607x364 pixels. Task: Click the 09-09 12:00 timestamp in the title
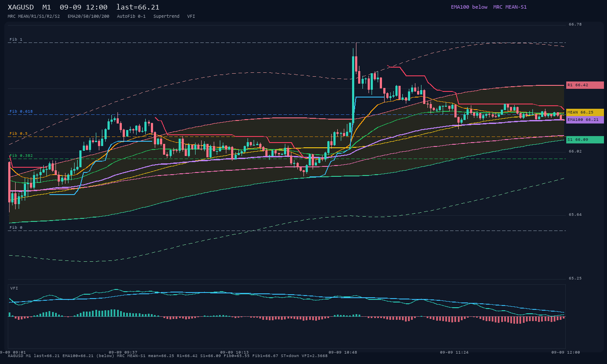point(84,7)
